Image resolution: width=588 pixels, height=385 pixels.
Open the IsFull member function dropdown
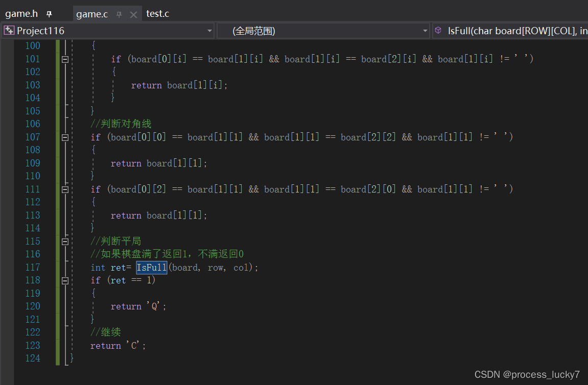pyautogui.click(x=510, y=31)
